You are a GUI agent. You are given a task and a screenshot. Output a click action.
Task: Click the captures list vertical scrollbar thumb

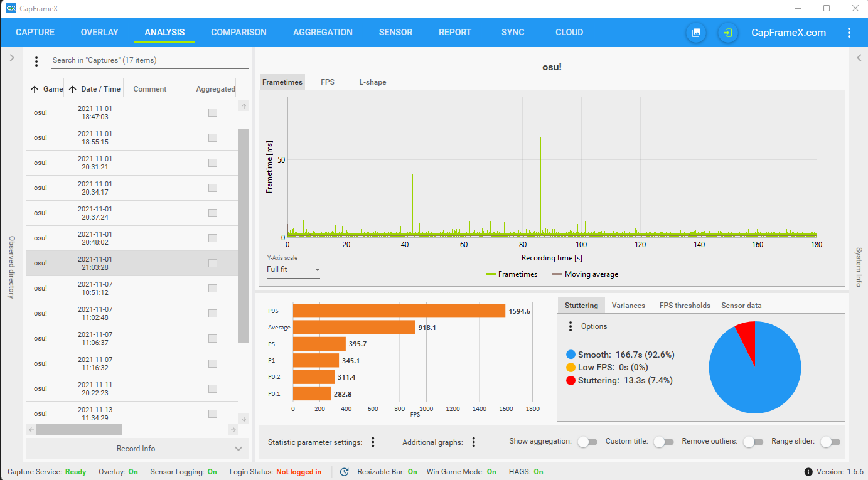point(244,236)
